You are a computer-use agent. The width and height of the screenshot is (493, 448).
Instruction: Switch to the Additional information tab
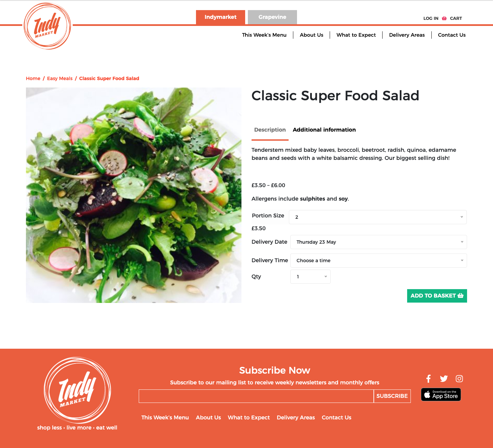point(324,130)
